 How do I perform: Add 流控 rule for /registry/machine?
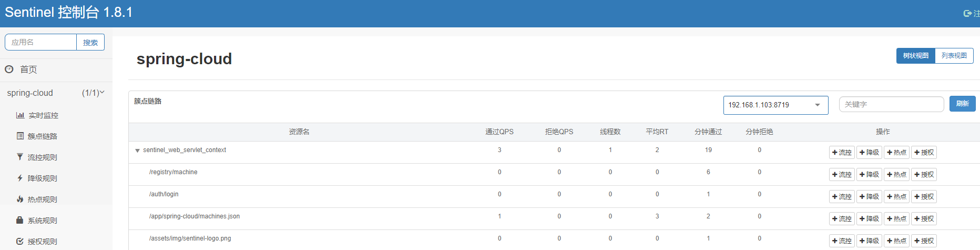tap(842, 175)
